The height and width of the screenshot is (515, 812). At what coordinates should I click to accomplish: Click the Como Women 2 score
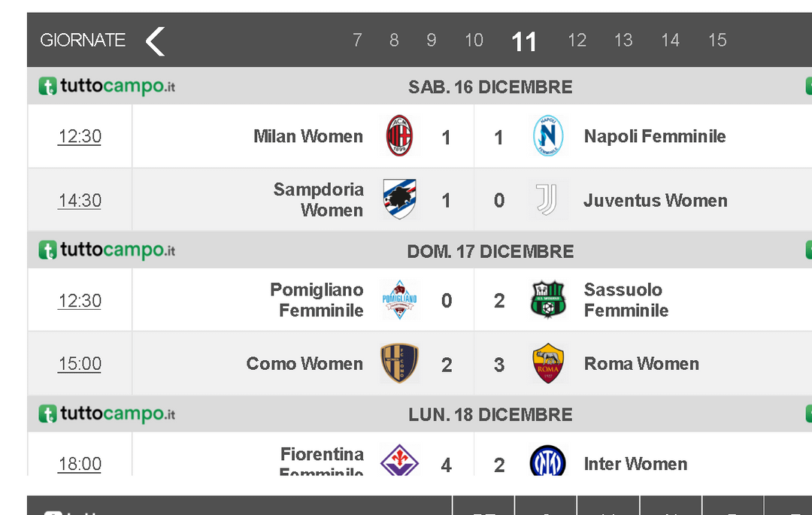[x=447, y=365]
